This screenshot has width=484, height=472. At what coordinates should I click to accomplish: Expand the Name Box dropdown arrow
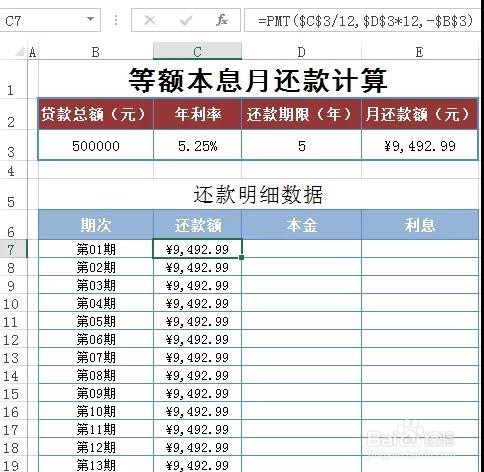[x=90, y=19]
